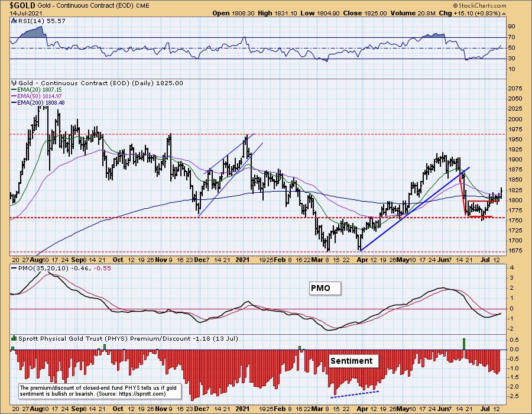
Task: Click the PMO(35,20,10) -0.46 legend label
Action: coord(54,268)
